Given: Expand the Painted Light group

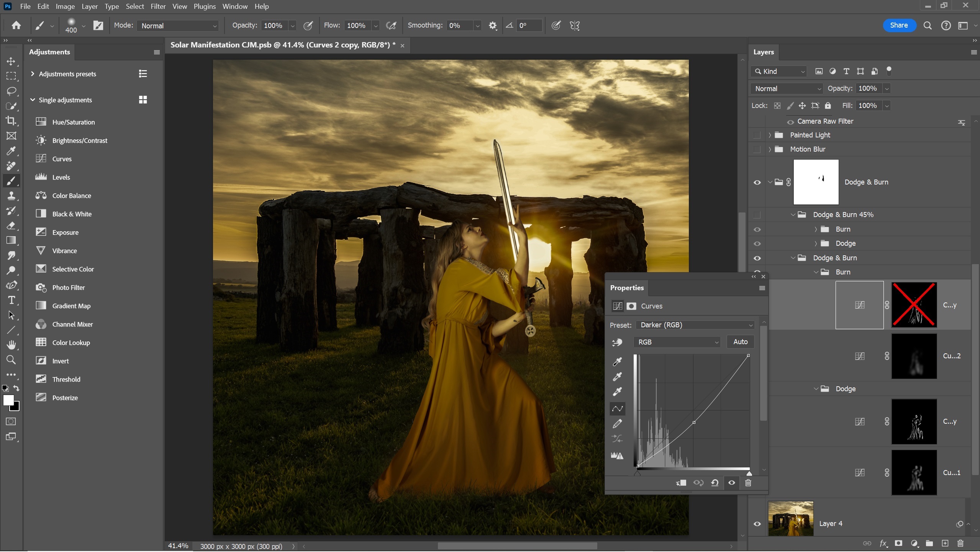Looking at the screenshot, I should 769,135.
